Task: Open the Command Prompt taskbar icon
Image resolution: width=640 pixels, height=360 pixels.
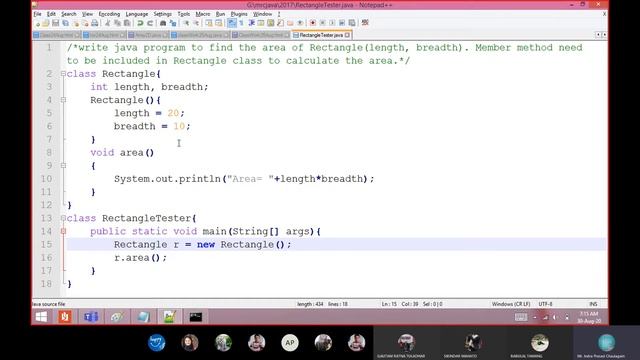Action: point(196,317)
